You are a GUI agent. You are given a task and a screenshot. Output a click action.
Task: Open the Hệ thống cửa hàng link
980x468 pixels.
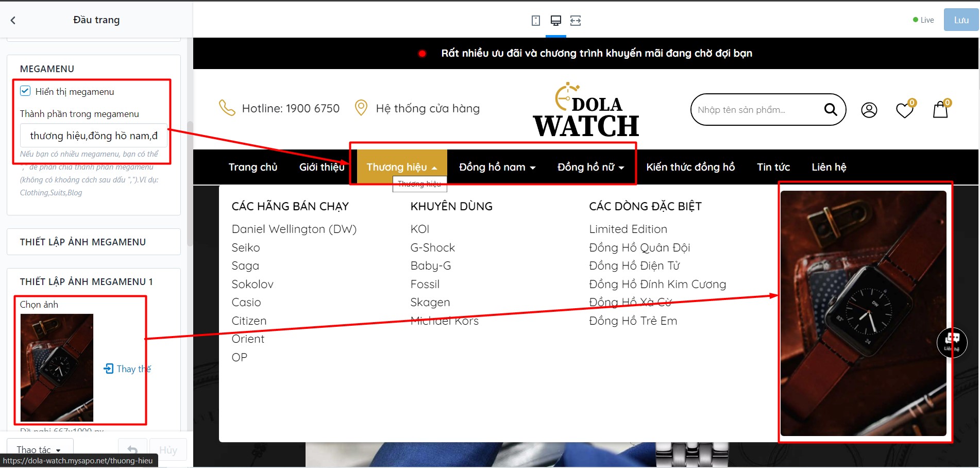428,108
